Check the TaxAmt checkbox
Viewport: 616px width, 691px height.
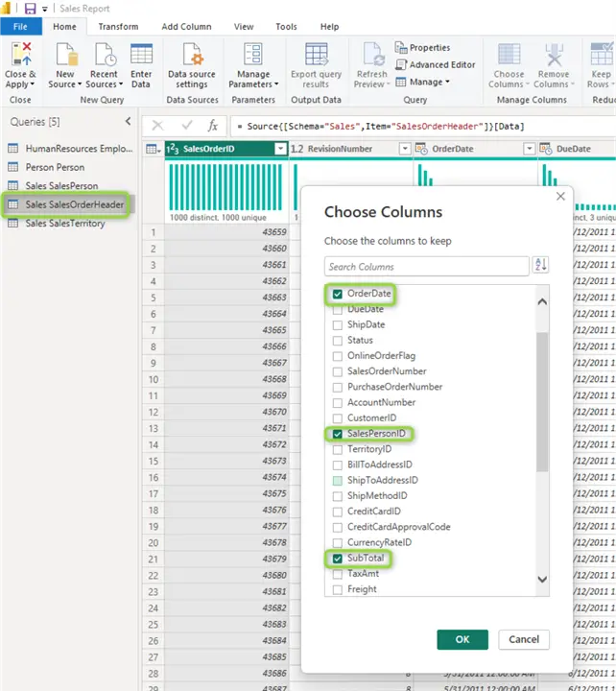(x=338, y=574)
